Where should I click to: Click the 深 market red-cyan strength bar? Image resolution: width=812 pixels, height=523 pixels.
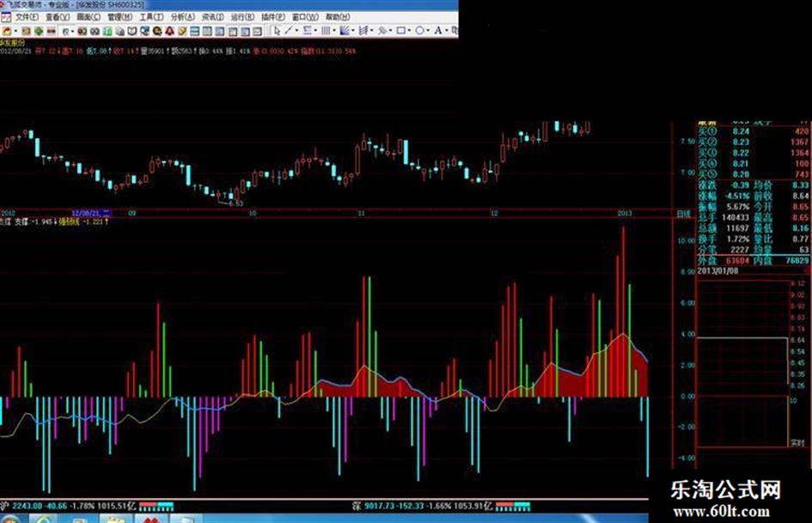click(x=513, y=507)
